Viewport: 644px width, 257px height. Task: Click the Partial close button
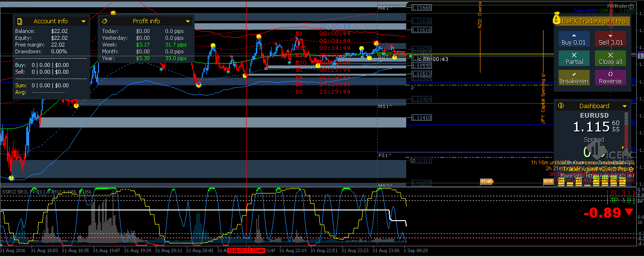click(x=574, y=58)
